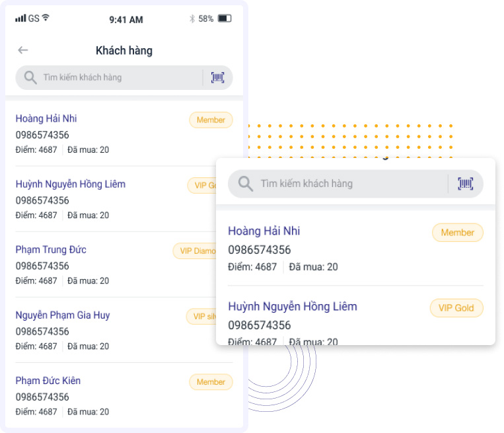The width and height of the screenshot is (504, 433).
Task: Click VIP Gold badge in enlarged card
Action: [456, 308]
